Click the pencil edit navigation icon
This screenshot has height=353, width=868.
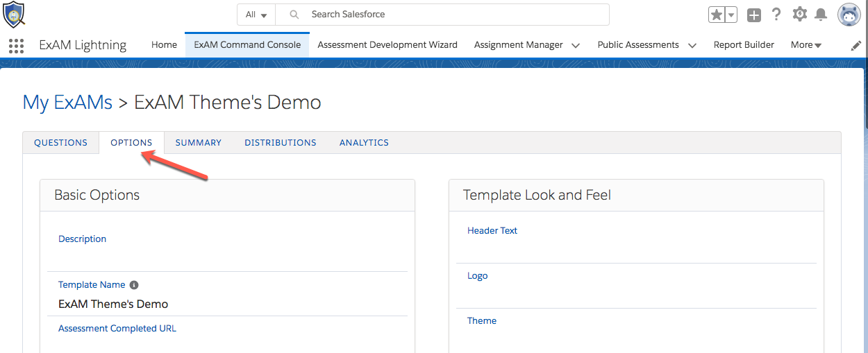(x=856, y=45)
